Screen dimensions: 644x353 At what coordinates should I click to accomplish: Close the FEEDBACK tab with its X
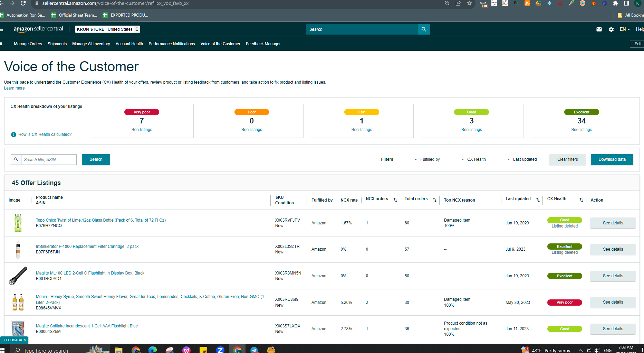[25, 340]
